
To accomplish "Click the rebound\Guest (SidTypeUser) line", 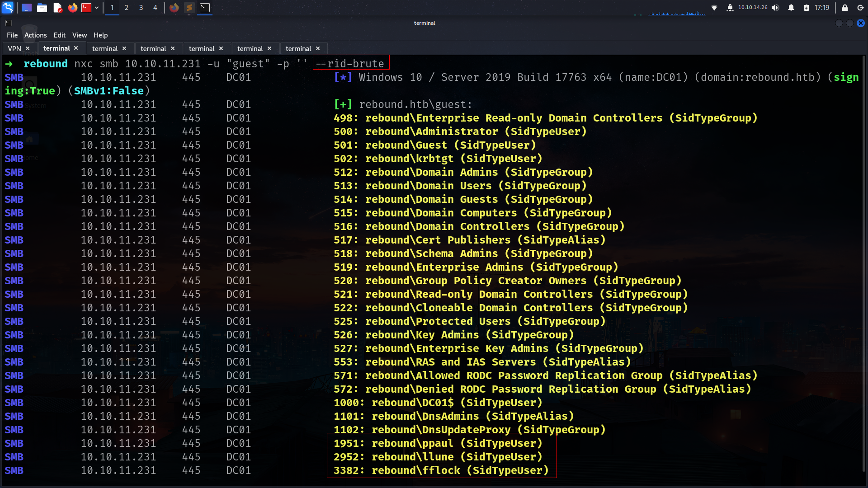I will 435,145.
